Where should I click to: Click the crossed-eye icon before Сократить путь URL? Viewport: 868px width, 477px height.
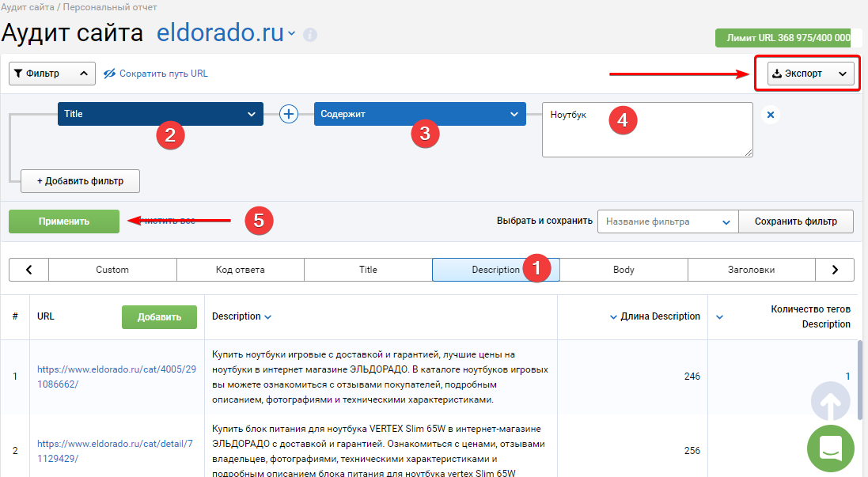pyautogui.click(x=110, y=74)
